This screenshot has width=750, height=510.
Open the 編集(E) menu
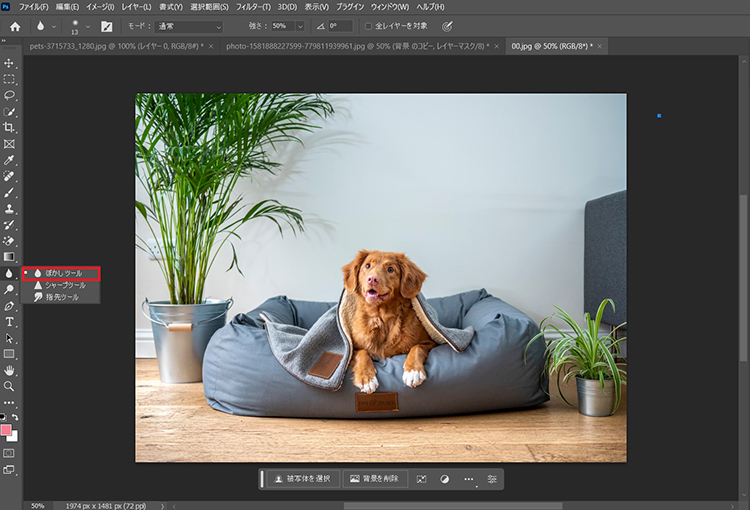point(67,7)
